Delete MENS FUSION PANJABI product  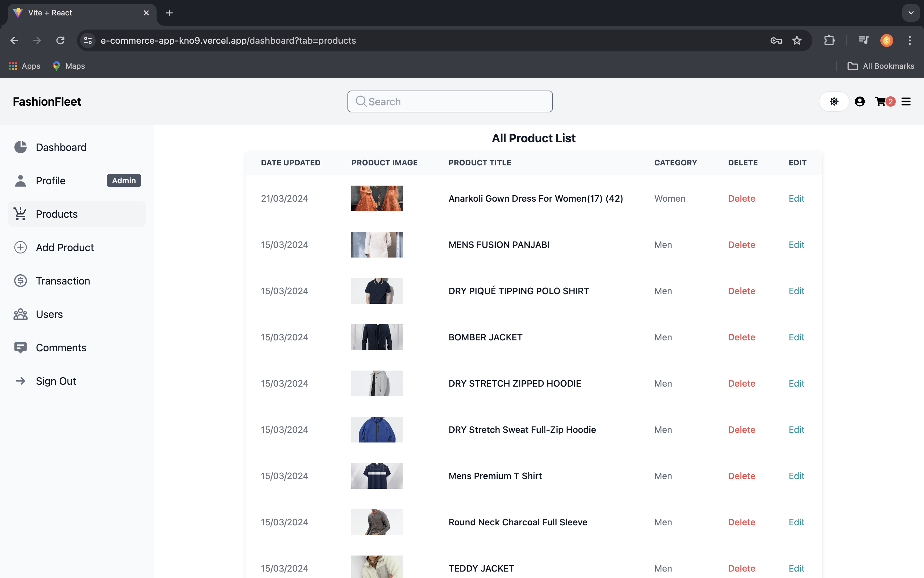pos(741,245)
